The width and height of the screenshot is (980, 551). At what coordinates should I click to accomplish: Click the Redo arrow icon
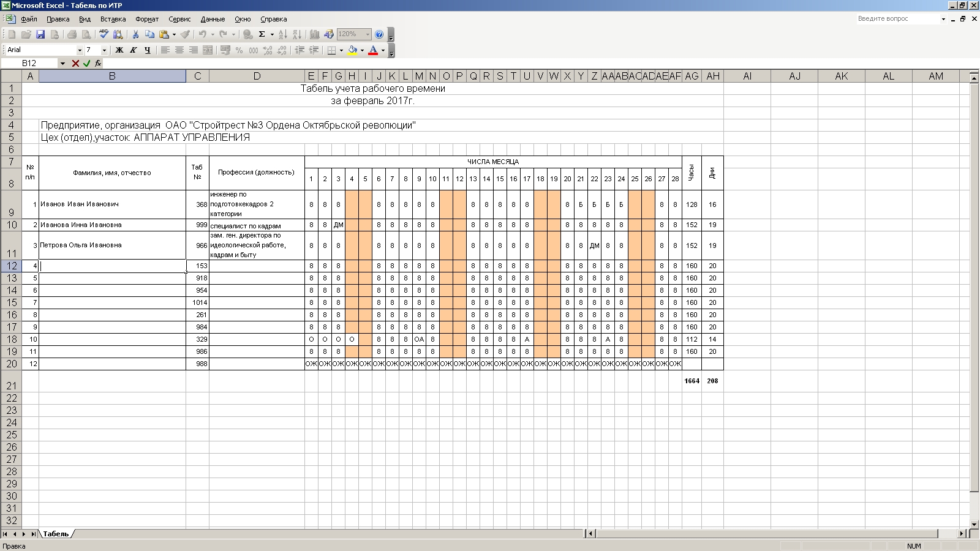223,34
